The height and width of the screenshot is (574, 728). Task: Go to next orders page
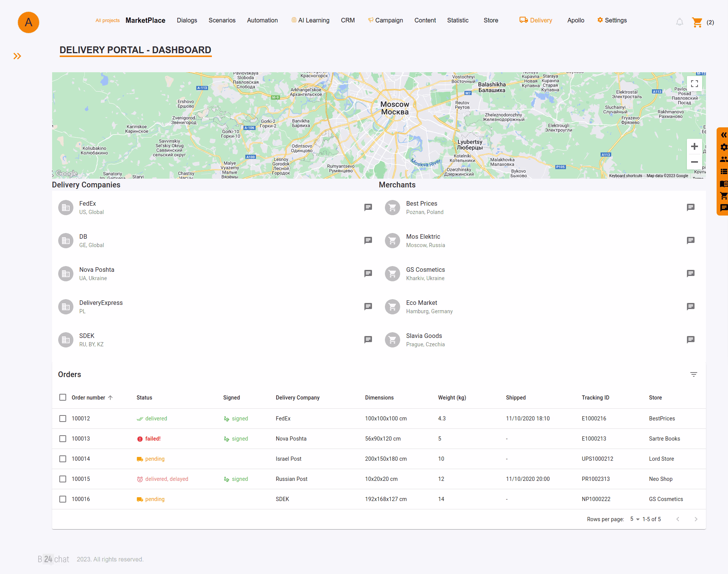(x=696, y=519)
